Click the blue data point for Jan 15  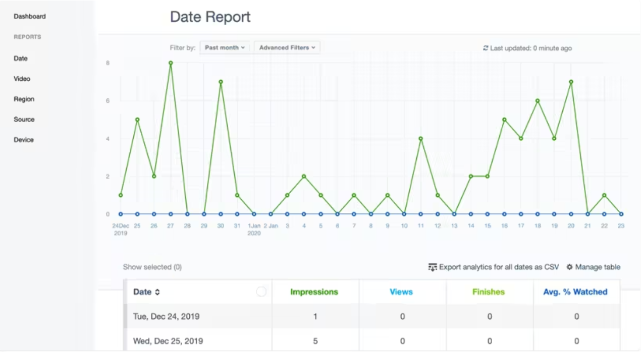pos(488,214)
